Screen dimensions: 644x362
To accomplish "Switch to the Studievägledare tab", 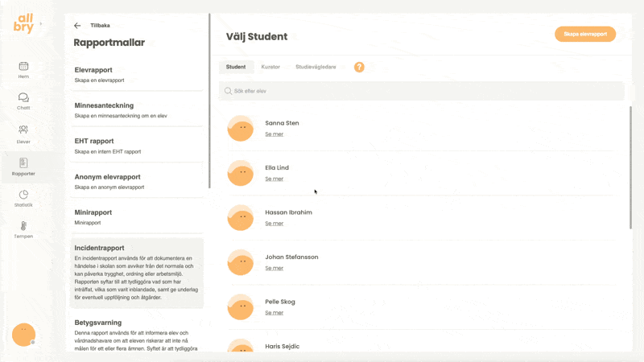I will [x=316, y=67].
